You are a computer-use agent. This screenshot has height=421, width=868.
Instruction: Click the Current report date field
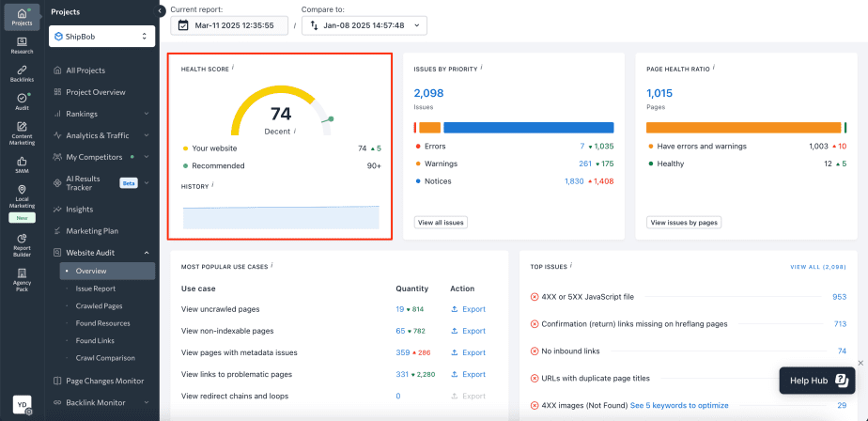[229, 25]
